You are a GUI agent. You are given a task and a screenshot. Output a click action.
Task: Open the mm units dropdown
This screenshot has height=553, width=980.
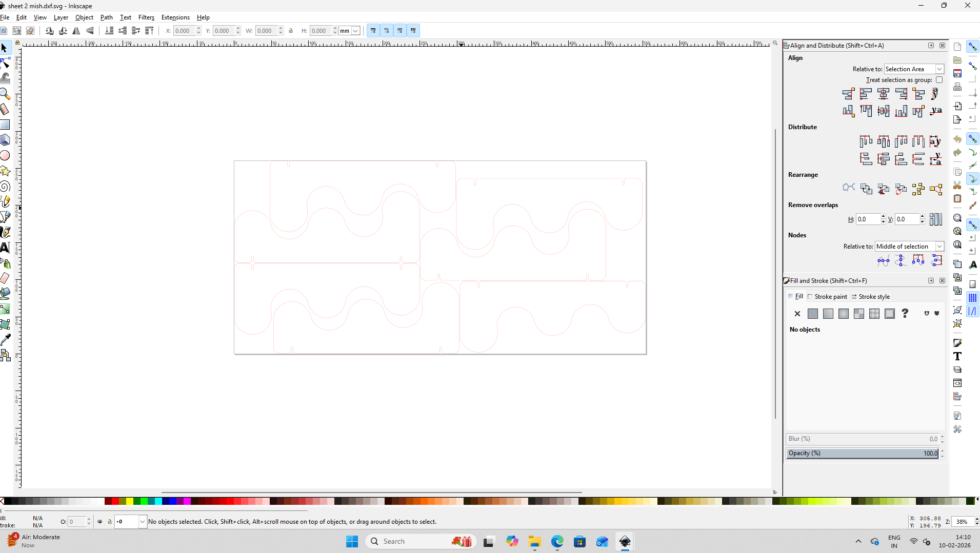click(350, 31)
